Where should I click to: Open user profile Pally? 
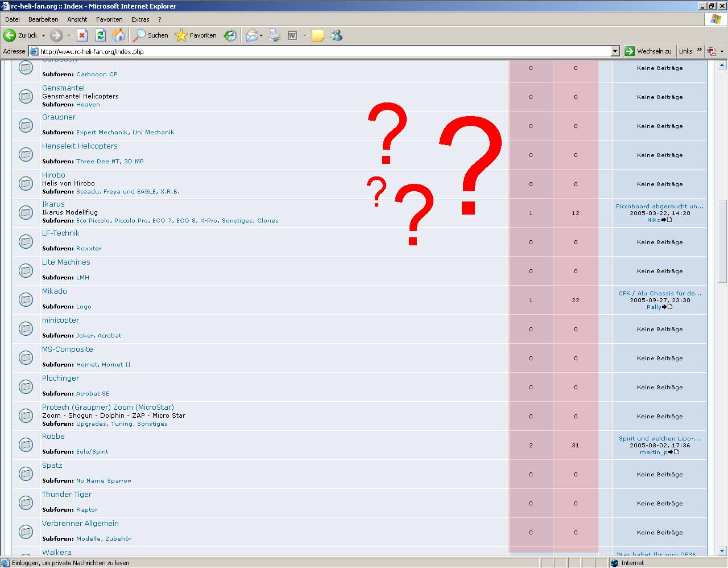(x=653, y=307)
